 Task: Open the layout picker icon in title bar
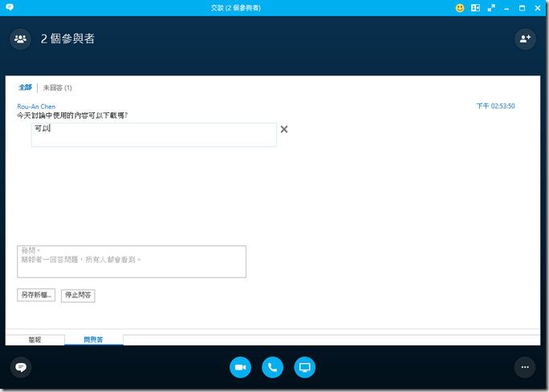475,8
